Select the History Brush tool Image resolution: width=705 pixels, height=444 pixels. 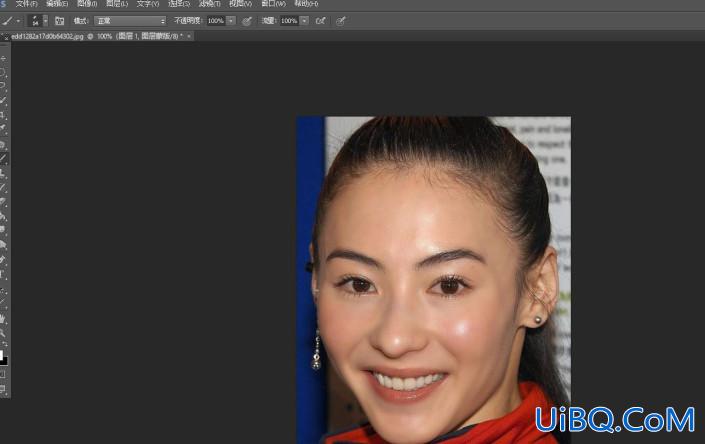[3, 187]
